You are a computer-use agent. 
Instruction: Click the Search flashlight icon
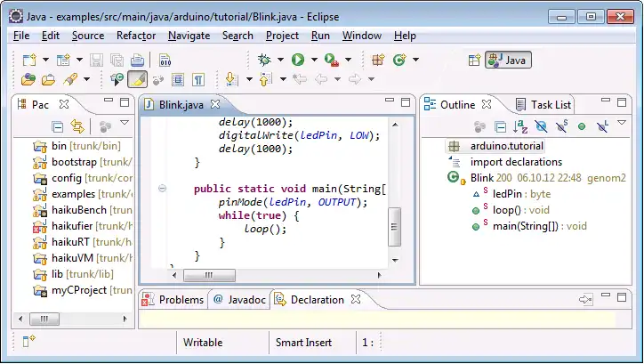[x=70, y=79]
